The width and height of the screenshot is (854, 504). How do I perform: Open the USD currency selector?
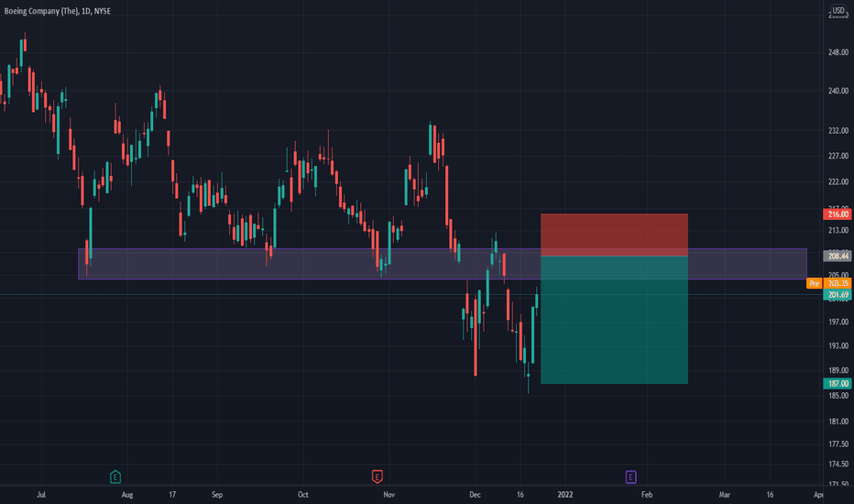[x=838, y=10]
